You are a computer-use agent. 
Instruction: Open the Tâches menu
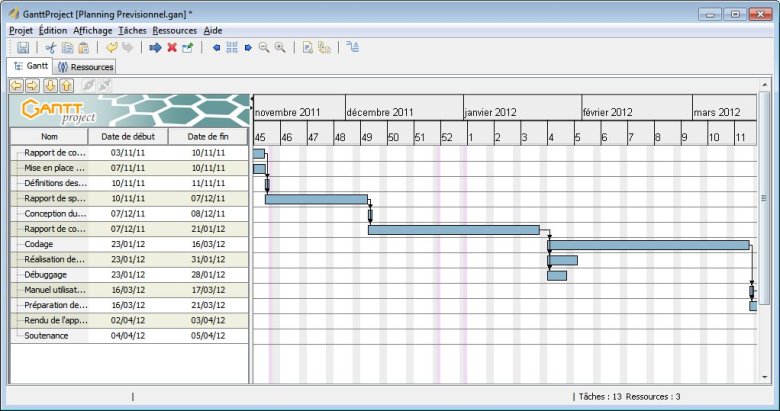132,31
